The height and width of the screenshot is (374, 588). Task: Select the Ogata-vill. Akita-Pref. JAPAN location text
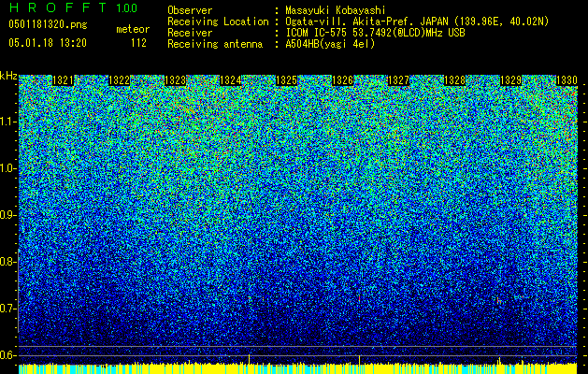coord(417,22)
